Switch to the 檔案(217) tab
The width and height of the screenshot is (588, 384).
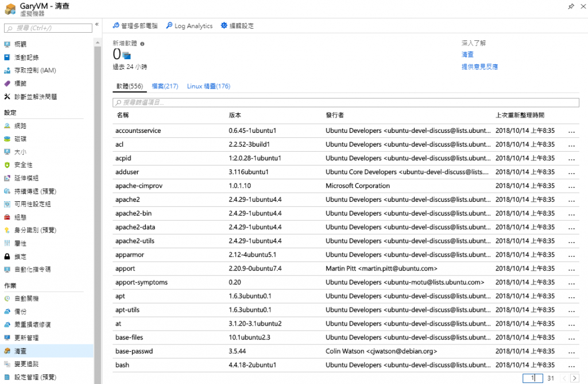point(165,86)
